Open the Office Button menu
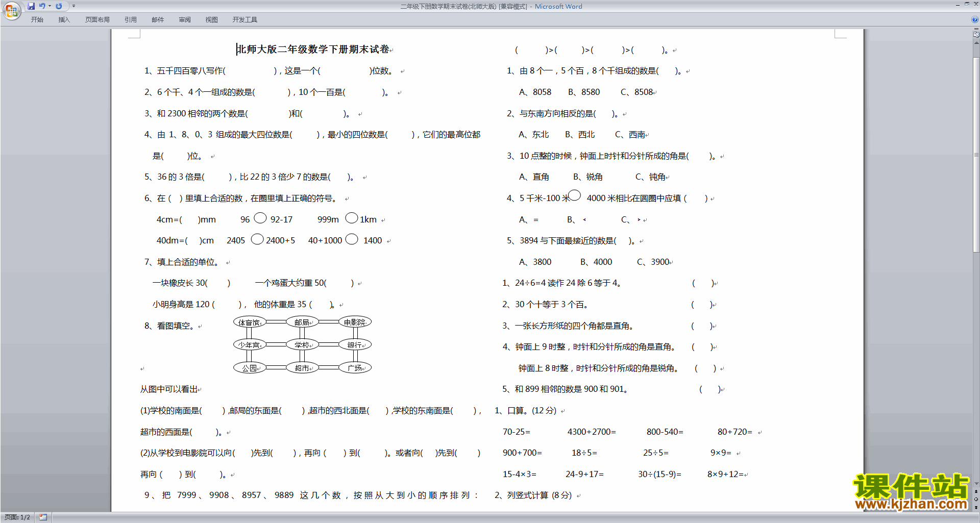 click(11, 11)
